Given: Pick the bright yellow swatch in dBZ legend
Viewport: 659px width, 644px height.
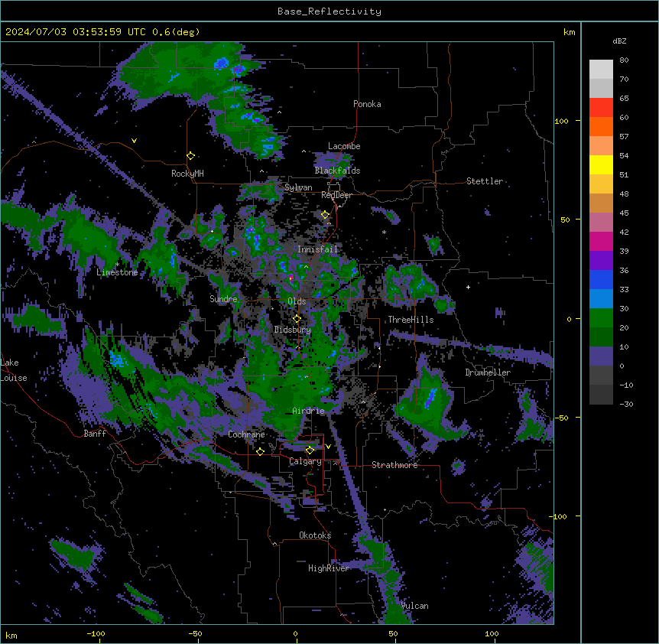Looking at the screenshot, I should (601, 164).
